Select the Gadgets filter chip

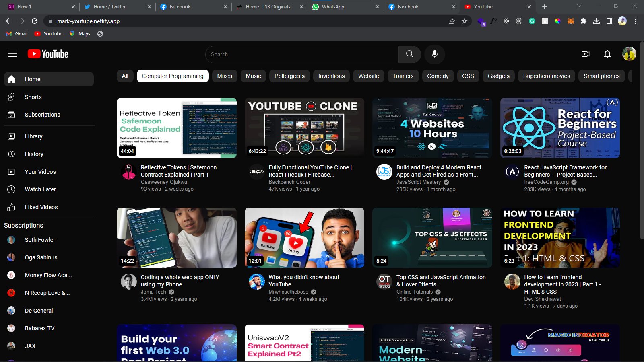499,76
